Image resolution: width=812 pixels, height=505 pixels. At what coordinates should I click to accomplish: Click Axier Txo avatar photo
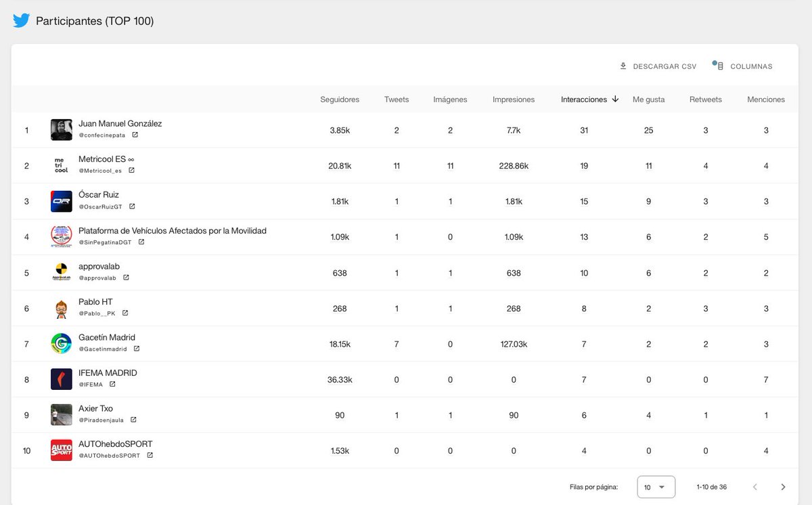point(62,414)
